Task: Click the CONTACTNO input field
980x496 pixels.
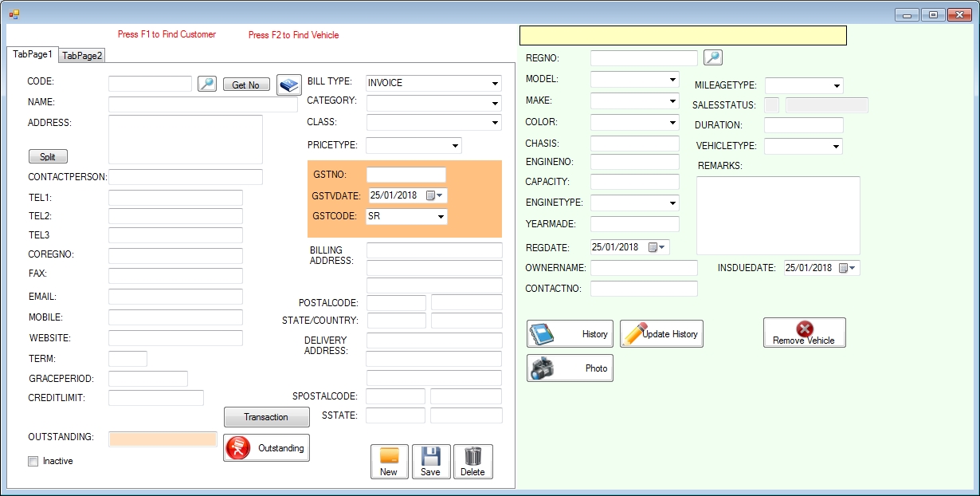Action: click(x=644, y=289)
